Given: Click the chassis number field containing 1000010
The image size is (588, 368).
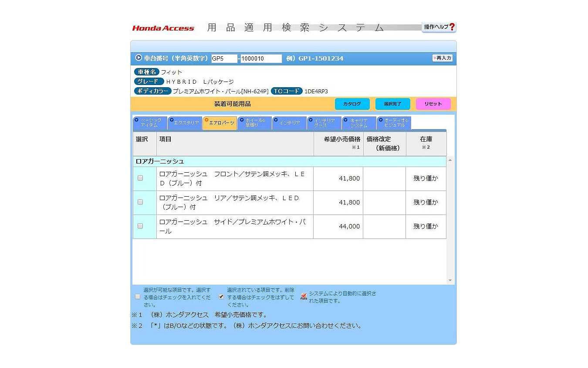Looking at the screenshot, I should point(261,58).
